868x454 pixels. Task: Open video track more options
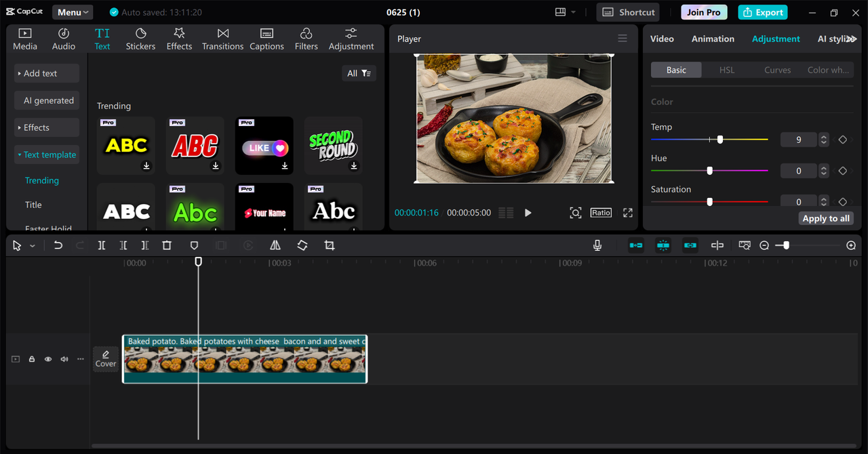pyautogui.click(x=81, y=359)
